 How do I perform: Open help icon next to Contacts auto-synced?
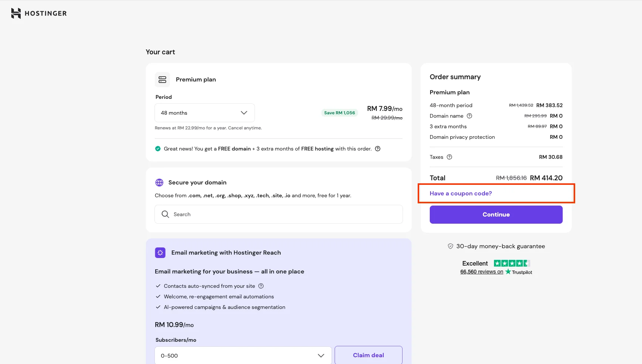tap(261, 286)
